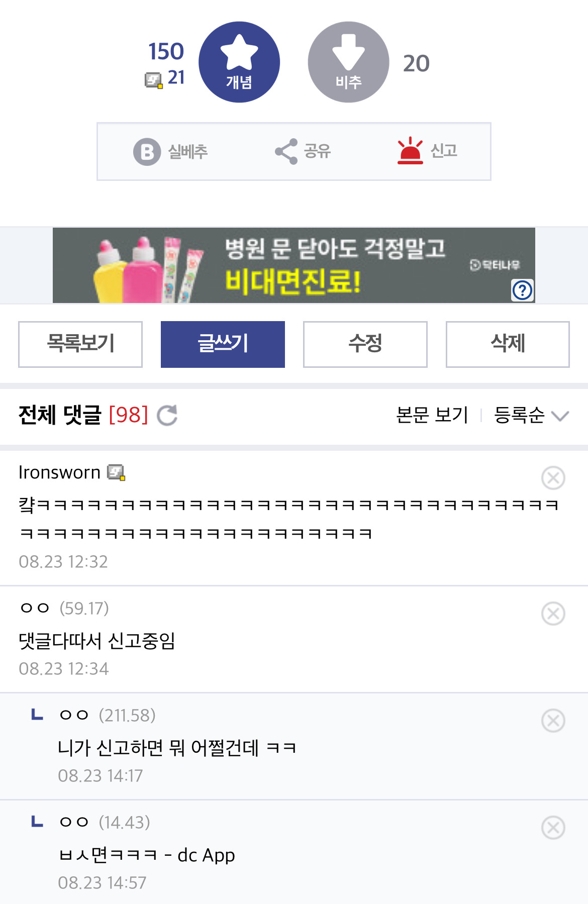Click the 수정 edit button

(365, 344)
